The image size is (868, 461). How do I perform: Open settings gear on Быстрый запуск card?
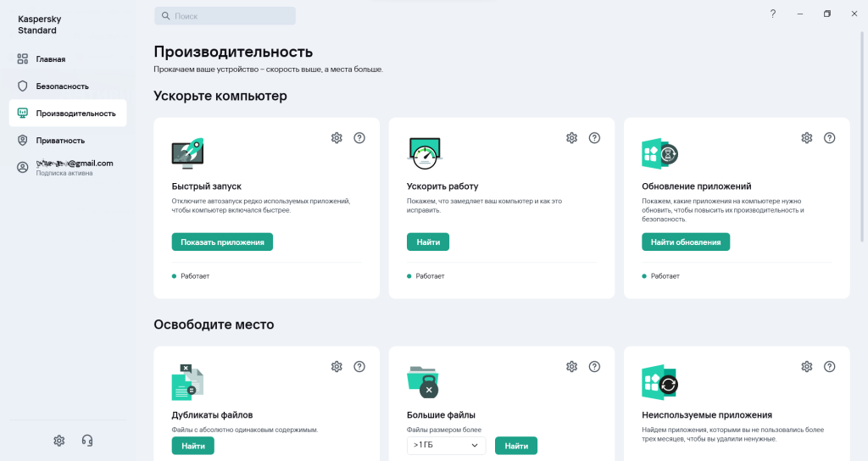337,138
